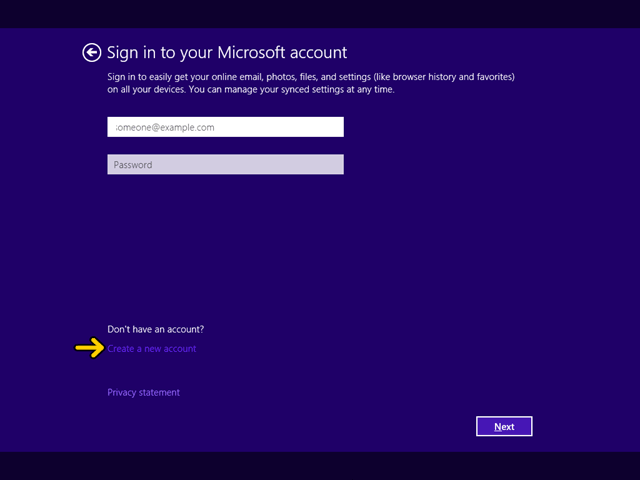Click 'Sign in' at the start of the heading

124,53
